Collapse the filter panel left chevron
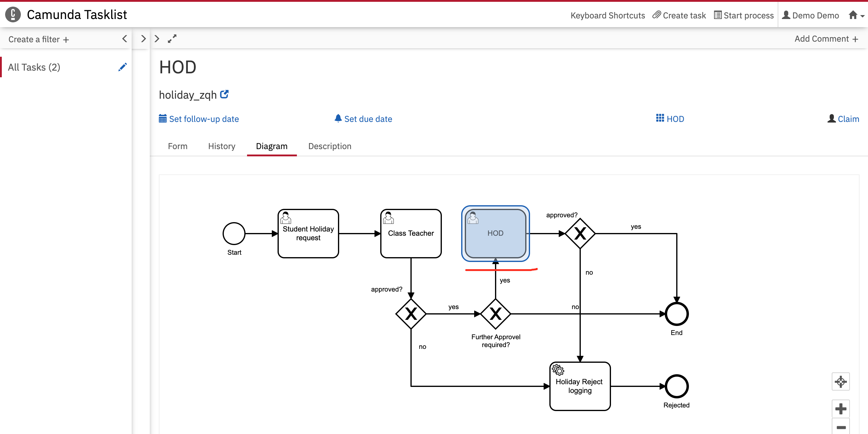This screenshot has height=434, width=868. (x=125, y=39)
